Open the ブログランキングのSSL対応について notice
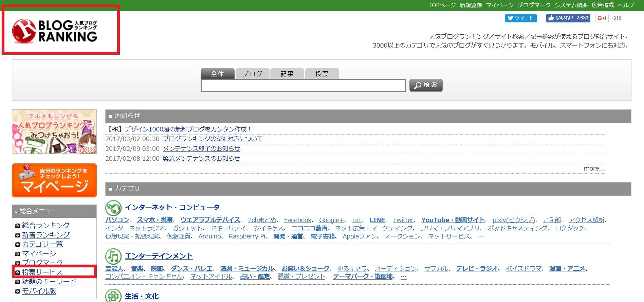 pos(213,139)
